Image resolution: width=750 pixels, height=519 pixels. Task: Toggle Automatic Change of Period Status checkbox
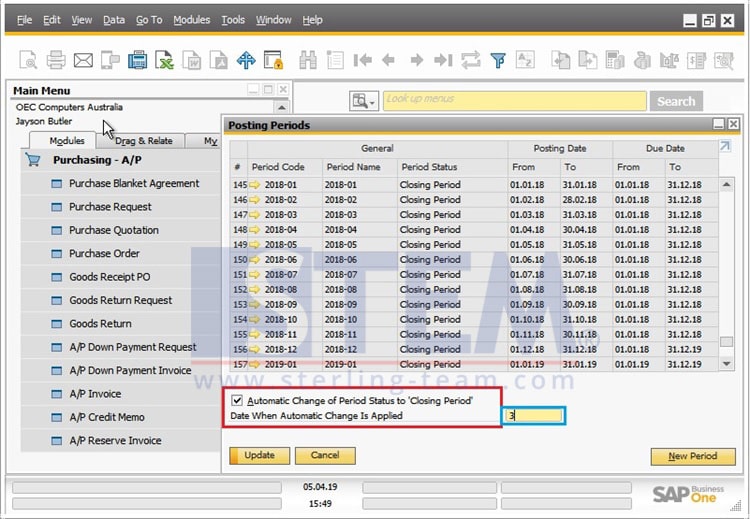(237, 400)
